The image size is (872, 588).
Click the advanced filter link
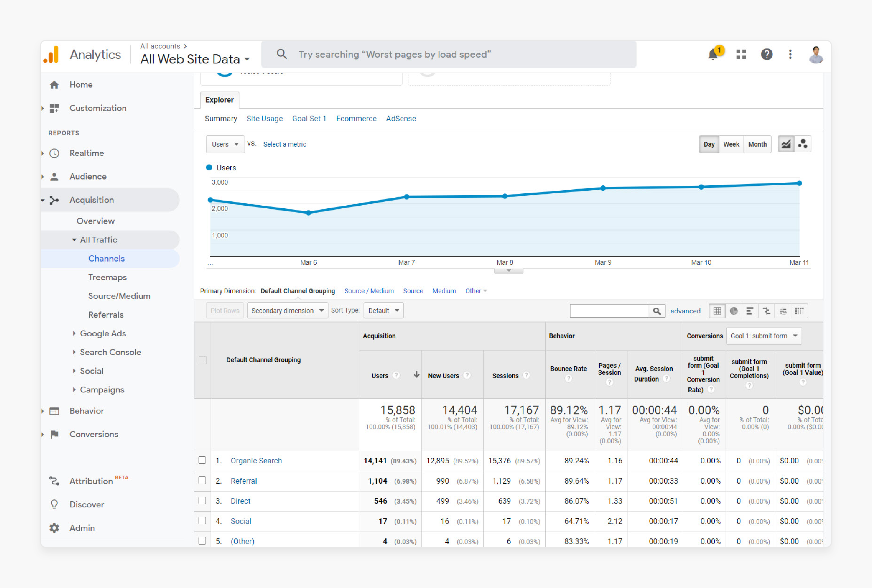coord(685,311)
